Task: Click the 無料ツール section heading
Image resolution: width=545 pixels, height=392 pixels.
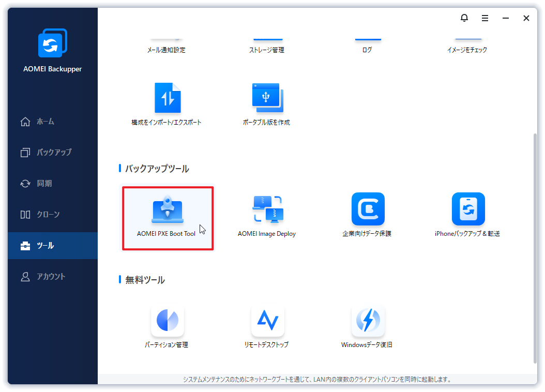Action: (x=145, y=280)
